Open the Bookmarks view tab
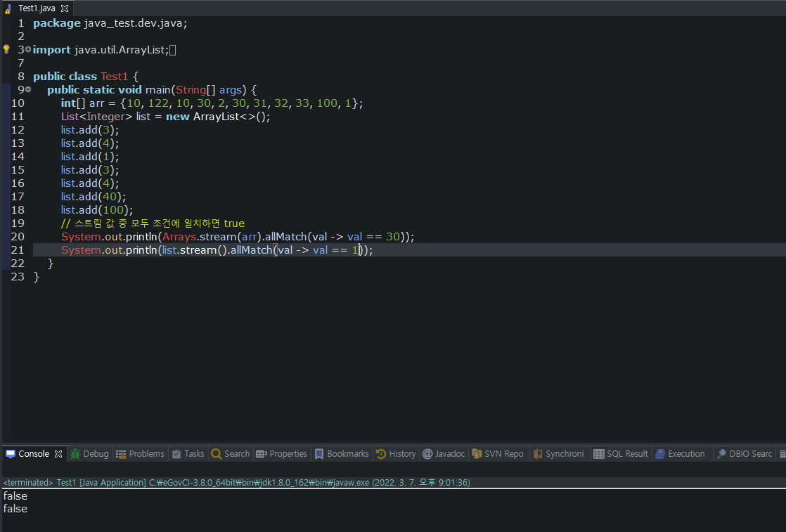This screenshot has width=786, height=532. [x=342, y=454]
